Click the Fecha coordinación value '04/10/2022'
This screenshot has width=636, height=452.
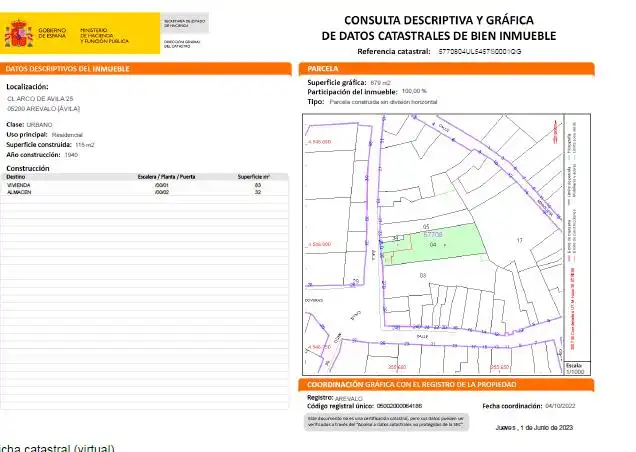point(560,406)
